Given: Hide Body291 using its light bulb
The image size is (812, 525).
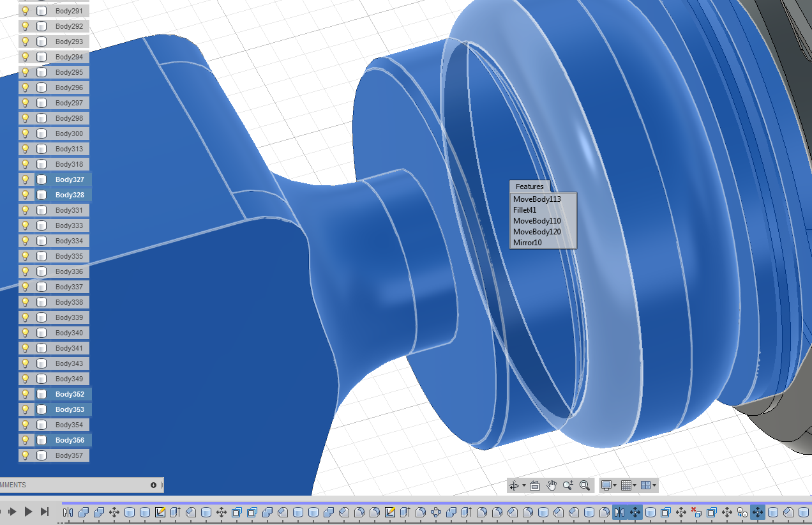Looking at the screenshot, I should 26,11.
